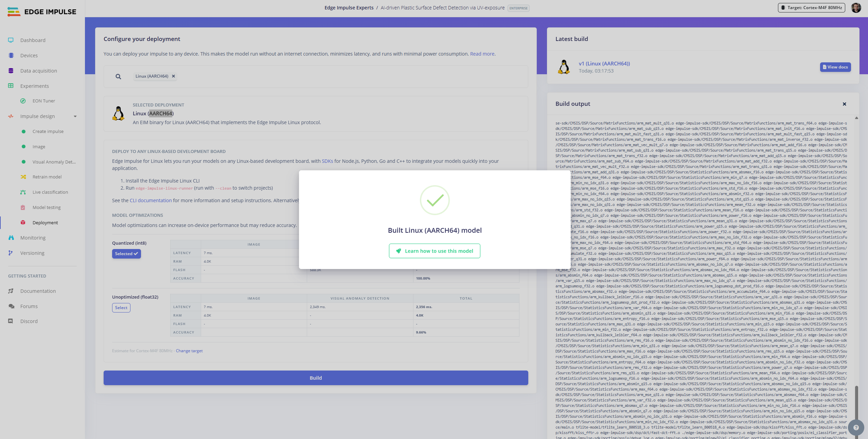Screen dimensions: 868x439
Task: Open the user profile avatar
Action: (x=856, y=8)
